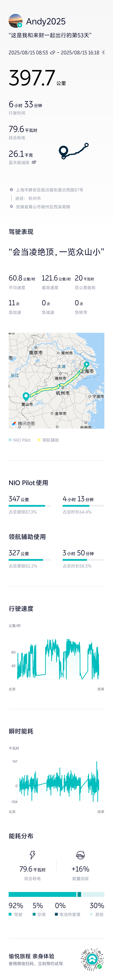The height and width of the screenshot is (980, 113).
Task: Tap the Andy2025 profile avatar
Action: pos(16,21)
